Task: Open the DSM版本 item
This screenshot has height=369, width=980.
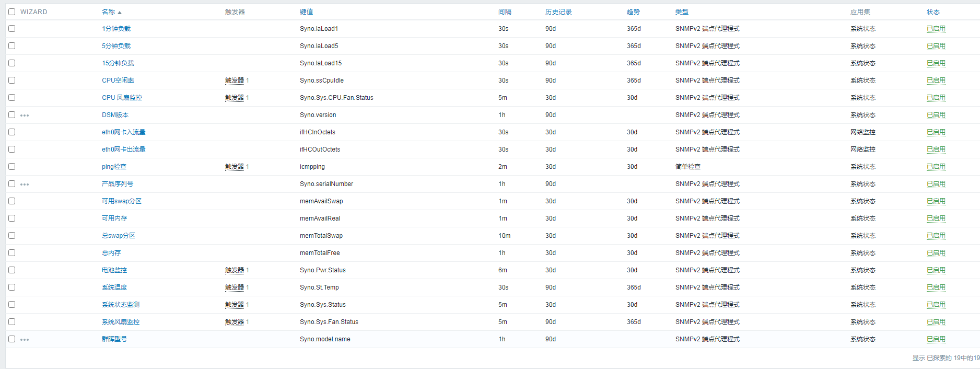Action: pyautogui.click(x=115, y=115)
